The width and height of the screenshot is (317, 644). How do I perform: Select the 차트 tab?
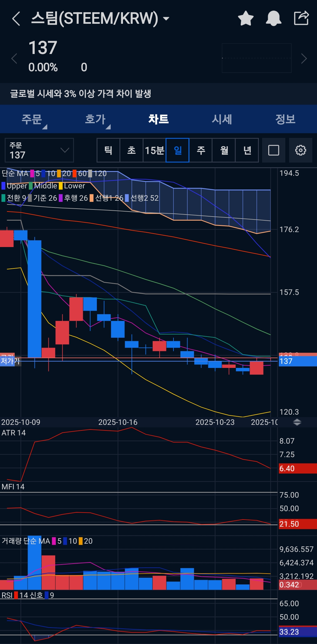coord(158,119)
